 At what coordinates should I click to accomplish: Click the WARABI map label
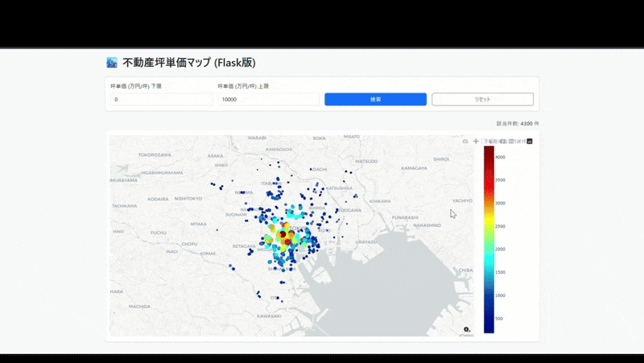tap(257, 138)
